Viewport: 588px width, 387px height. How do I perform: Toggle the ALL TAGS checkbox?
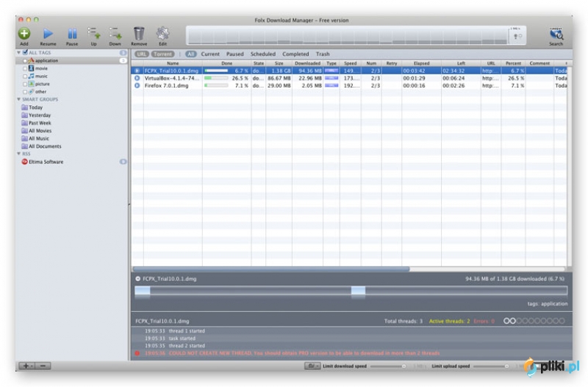(25, 52)
